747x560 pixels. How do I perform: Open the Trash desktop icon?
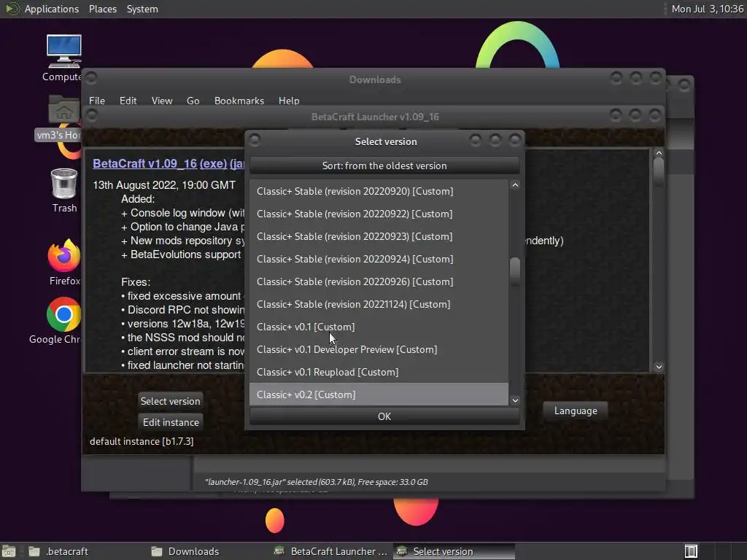(x=64, y=184)
